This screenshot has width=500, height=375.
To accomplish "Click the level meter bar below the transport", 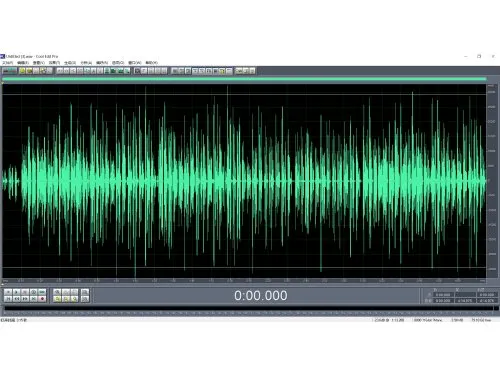I will (x=248, y=308).
